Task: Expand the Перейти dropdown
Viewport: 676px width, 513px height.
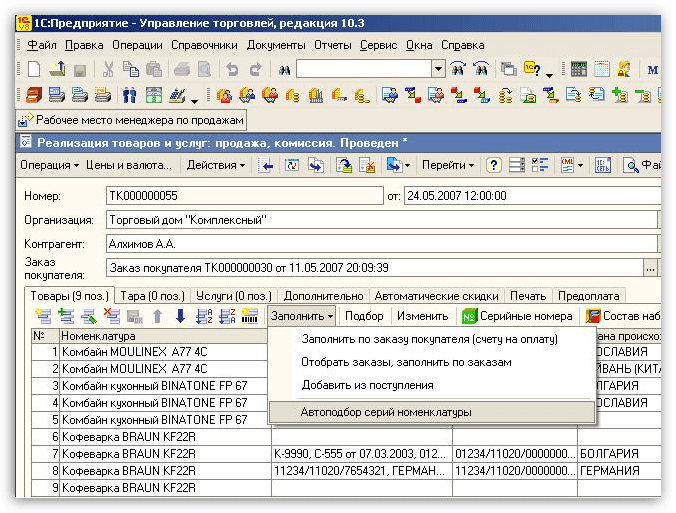Action: [448, 166]
